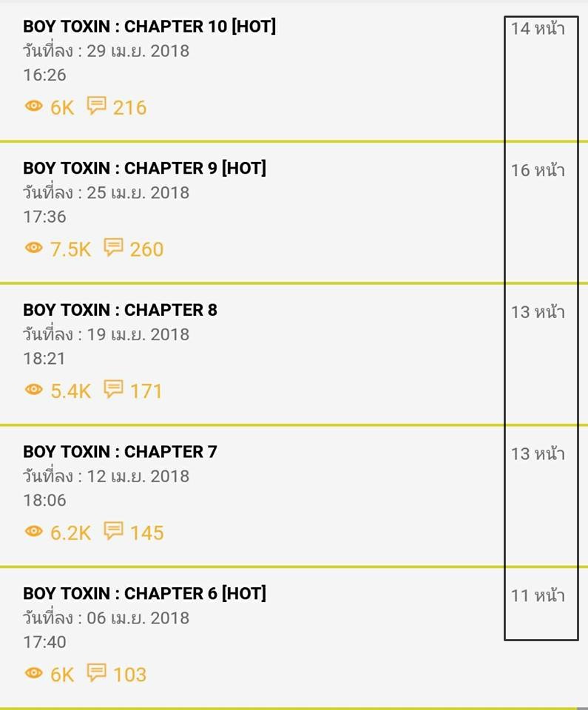Open BOY TOXIN : CHAPTER 9 [HOT]
This screenshot has height=710, width=588.
(144, 168)
